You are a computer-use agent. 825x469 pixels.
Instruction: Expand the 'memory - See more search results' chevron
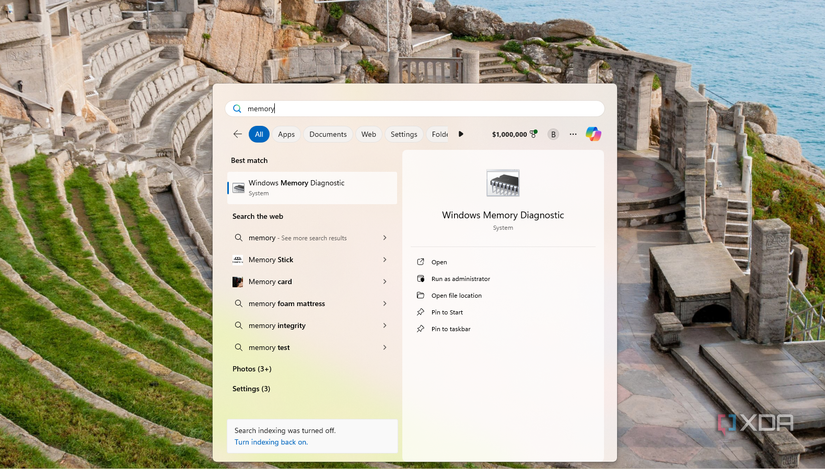pyautogui.click(x=385, y=238)
